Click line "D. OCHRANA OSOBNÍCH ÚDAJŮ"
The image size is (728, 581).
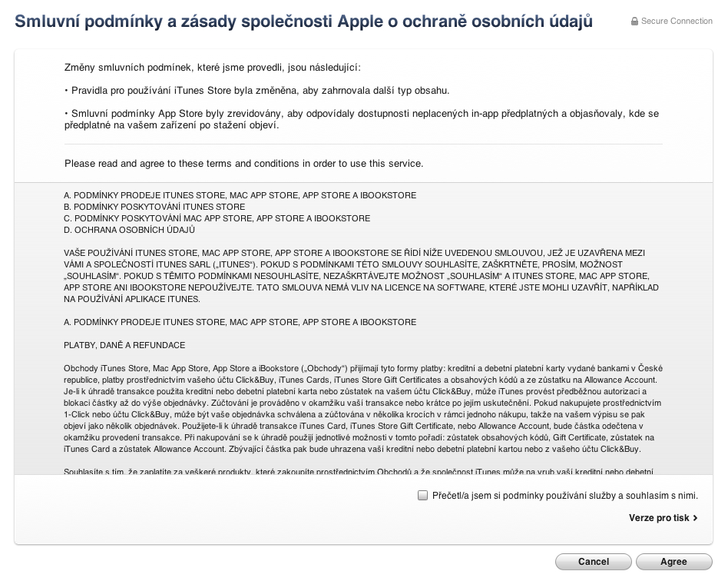pyautogui.click(x=129, y=230)
